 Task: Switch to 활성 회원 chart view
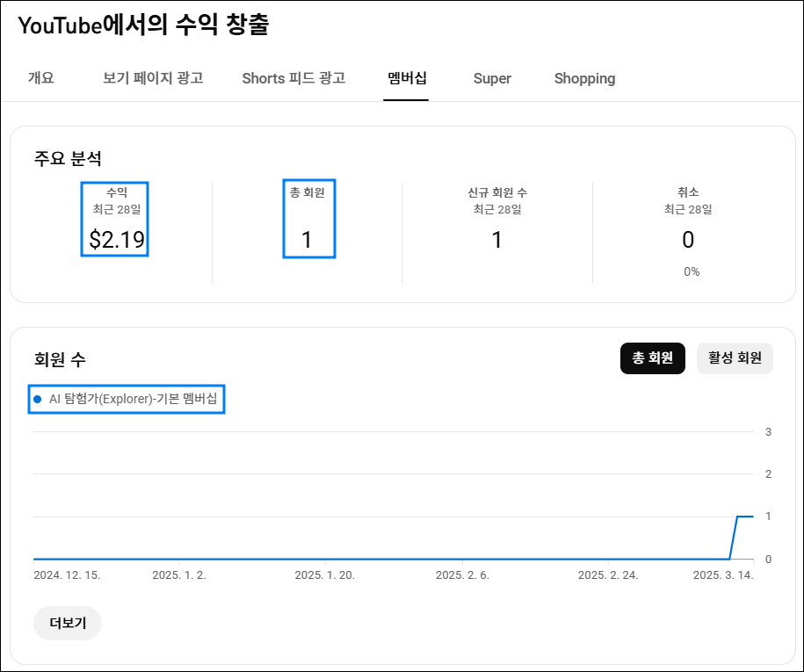click(x=735, y=358)
